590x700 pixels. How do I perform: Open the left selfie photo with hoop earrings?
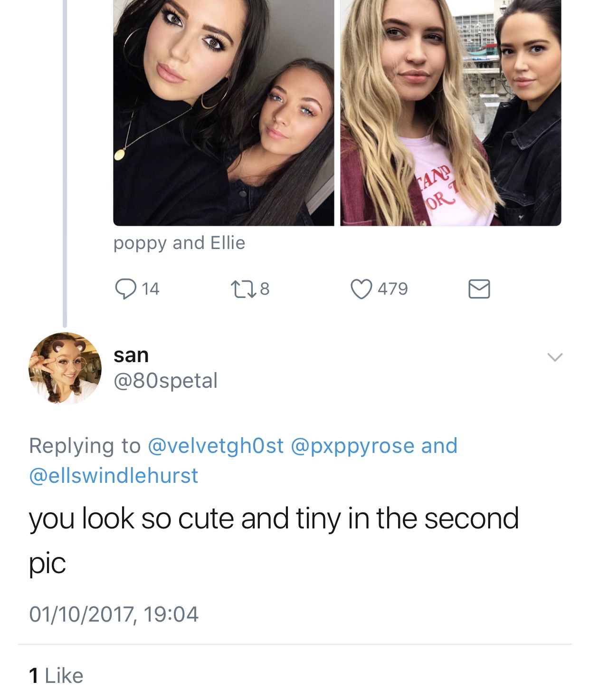(223, 113)
